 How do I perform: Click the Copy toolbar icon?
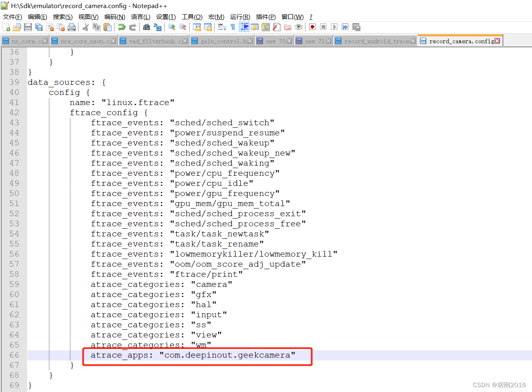point(97,27)
